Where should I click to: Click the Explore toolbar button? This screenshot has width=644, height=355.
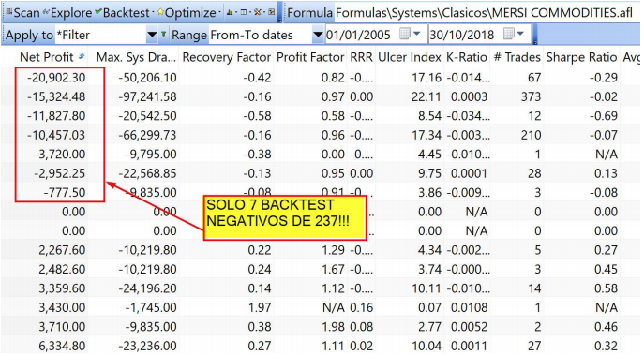pyautogui.click(x=67, y=12)
